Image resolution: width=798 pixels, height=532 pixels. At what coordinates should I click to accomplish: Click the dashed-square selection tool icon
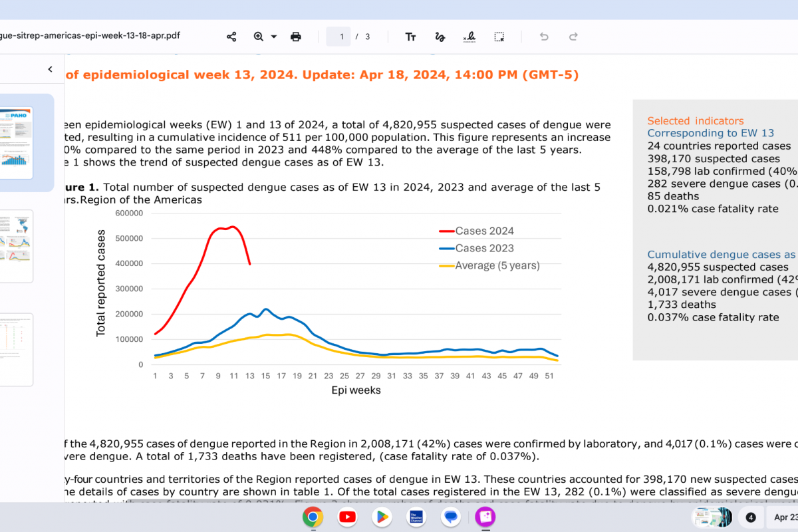[499, 37]
